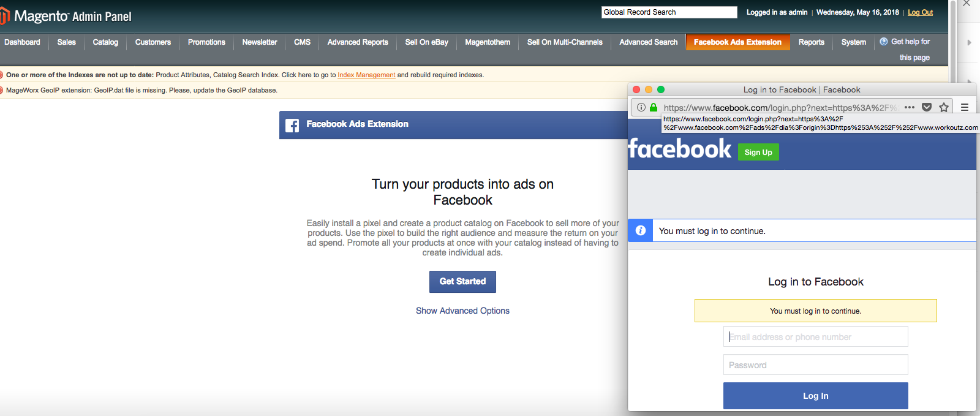The width and height of the screenshot is (980, 416).
Task: Open site information icon in popup address bar
Action: [641, 107]
